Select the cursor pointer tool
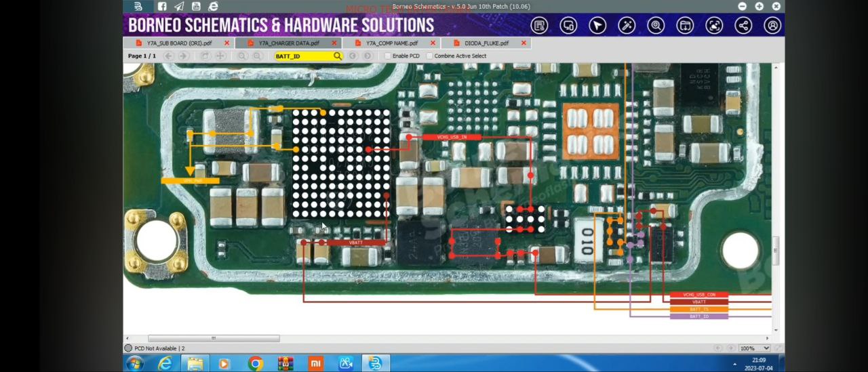The image size is (868, 372). [597, 26]
